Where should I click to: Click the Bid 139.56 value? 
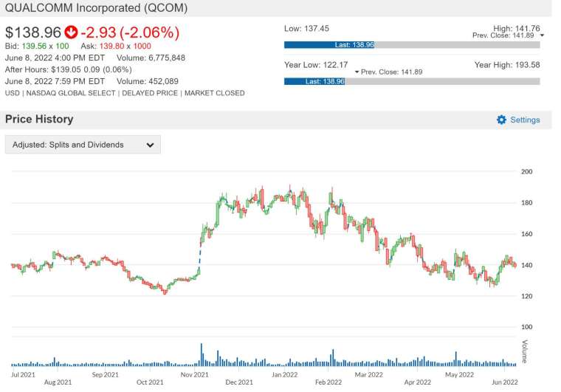[34, 46]
